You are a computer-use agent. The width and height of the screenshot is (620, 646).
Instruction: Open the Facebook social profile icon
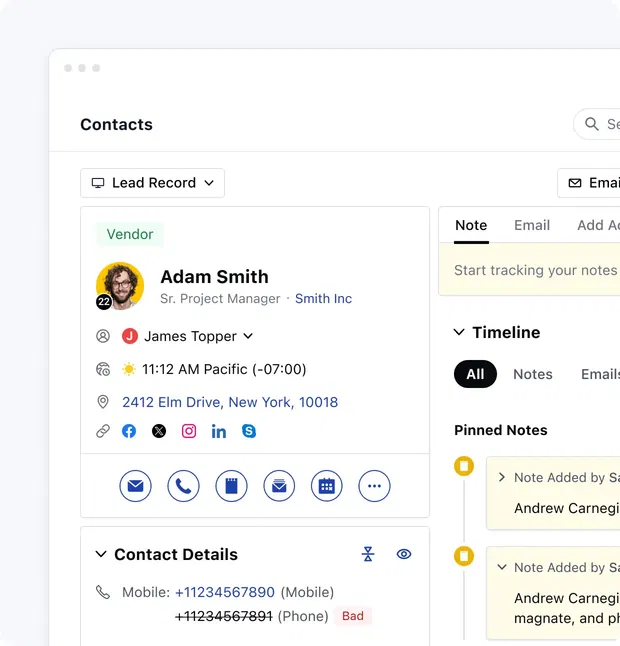click(x=129, y=431)
